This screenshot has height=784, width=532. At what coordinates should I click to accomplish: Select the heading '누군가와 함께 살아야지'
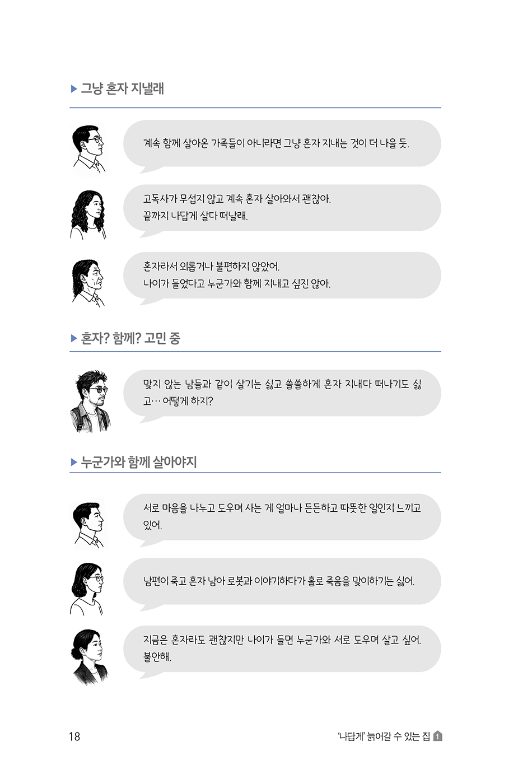coord(139,462)
